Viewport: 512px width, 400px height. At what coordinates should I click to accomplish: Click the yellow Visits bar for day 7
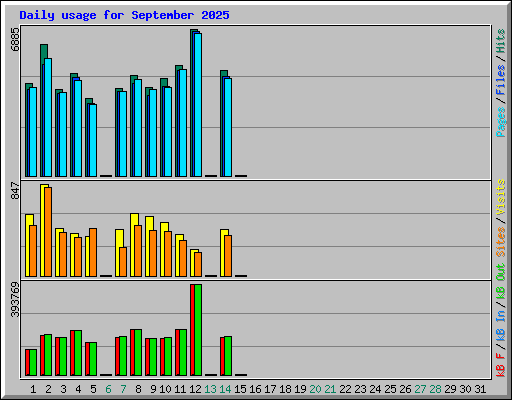(118, 253)
